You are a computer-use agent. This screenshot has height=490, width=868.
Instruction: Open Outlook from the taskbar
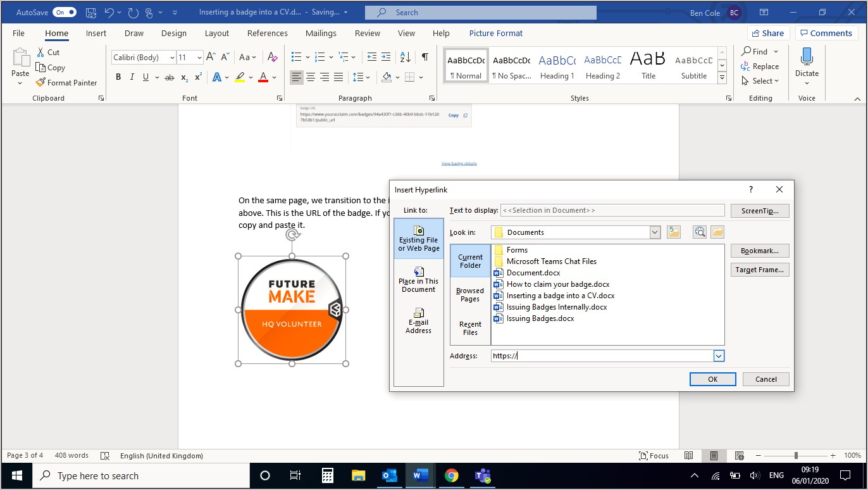point(388,475)
